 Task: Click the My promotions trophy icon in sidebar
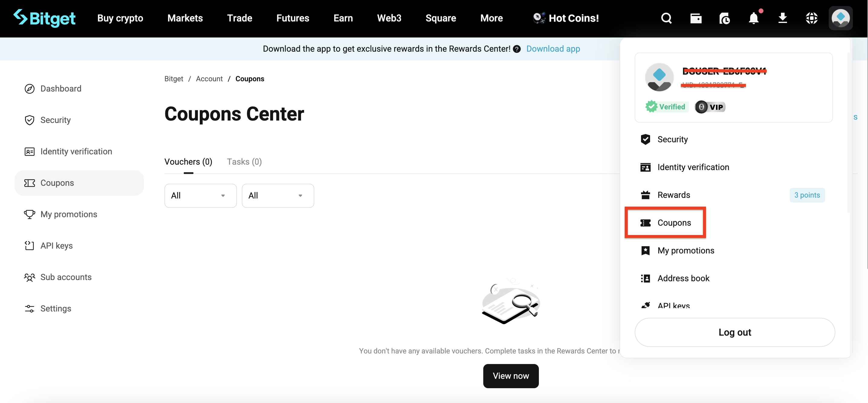pos(30,214)
